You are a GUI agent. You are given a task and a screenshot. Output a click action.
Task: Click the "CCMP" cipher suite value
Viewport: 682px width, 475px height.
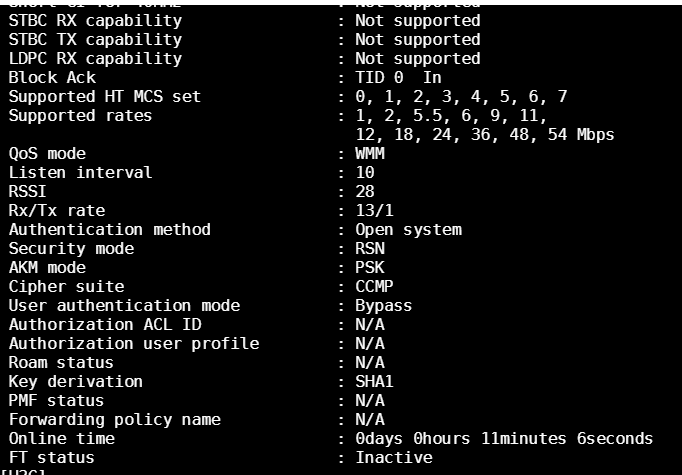(375, 286)
